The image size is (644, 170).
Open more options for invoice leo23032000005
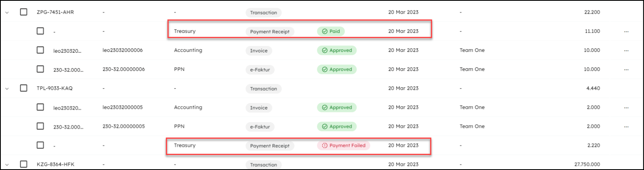pos(626,108)
